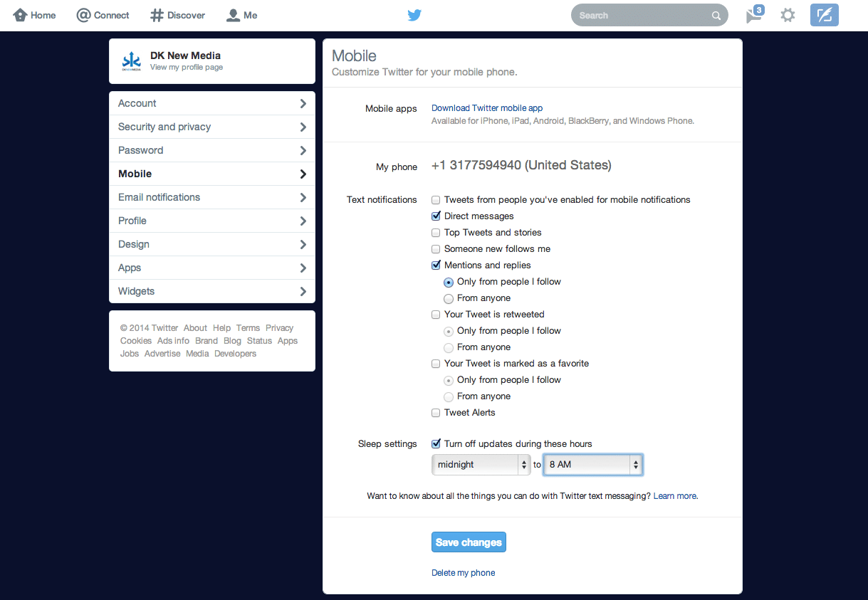The height and width of the screenshot is (600, 868).
Task: Open the midnight start time dropdown
Action: [x=481, y=465]
